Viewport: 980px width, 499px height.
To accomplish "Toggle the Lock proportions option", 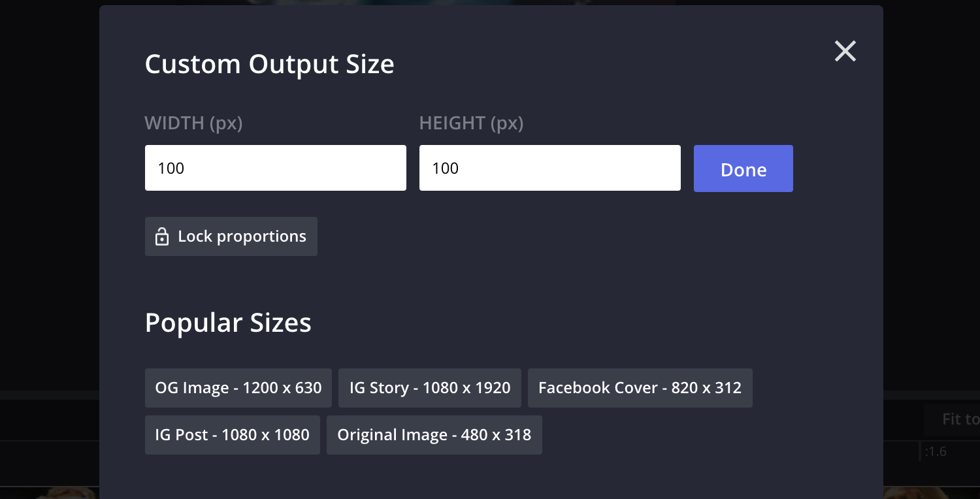I will coord(231,236).
